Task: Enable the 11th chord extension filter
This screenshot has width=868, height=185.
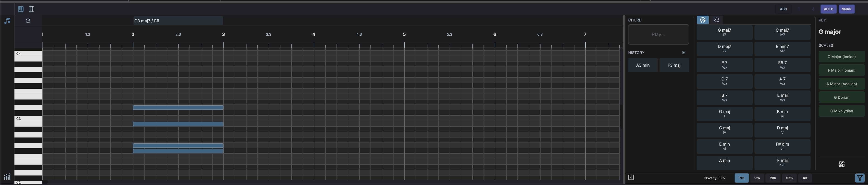Action: pyautogui.click(x=773, y=178)
